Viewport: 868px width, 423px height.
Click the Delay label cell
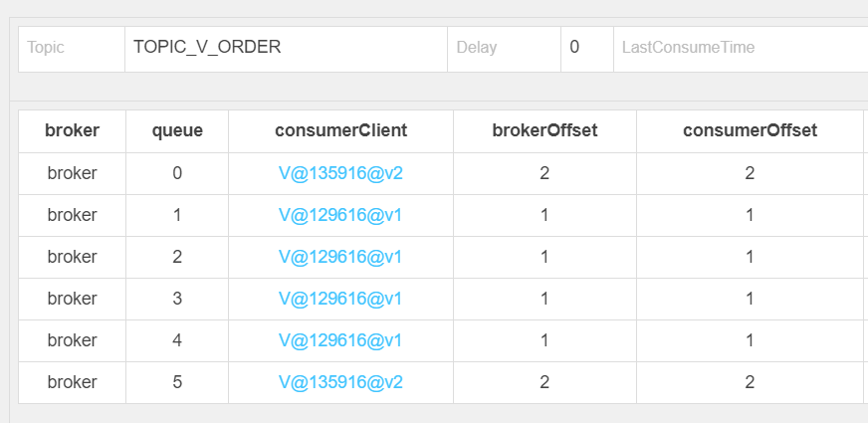click(x=505, y=49)
